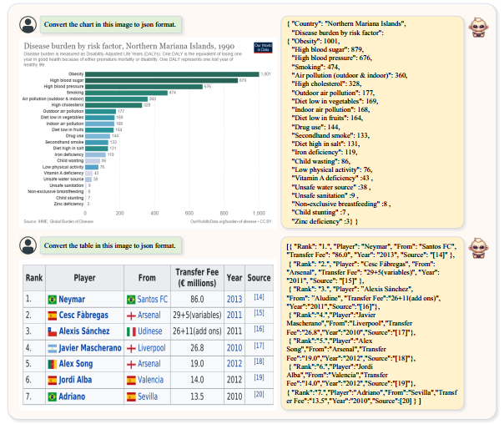This screenshot has width=504, height=424.
Task: Click the user avatar beside the chart prompt
Action: (x=28, y=25)
